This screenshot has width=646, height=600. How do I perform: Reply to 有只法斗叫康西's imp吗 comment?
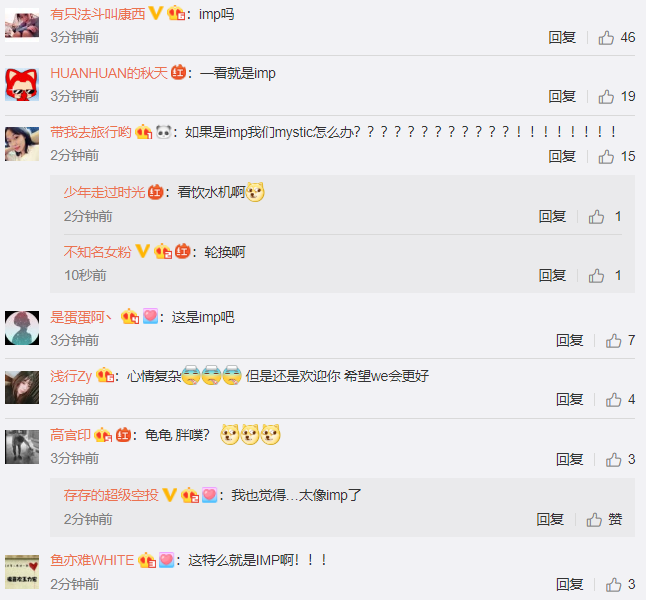coord(562,38)
